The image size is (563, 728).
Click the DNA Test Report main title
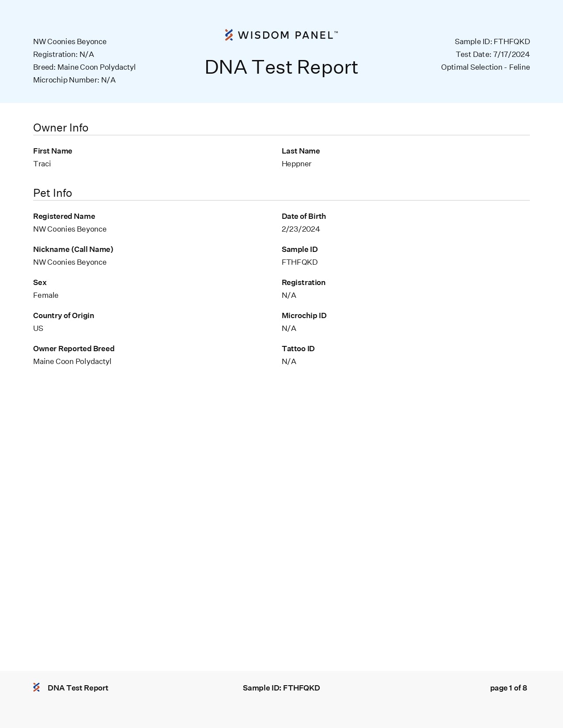coord(281,68)
